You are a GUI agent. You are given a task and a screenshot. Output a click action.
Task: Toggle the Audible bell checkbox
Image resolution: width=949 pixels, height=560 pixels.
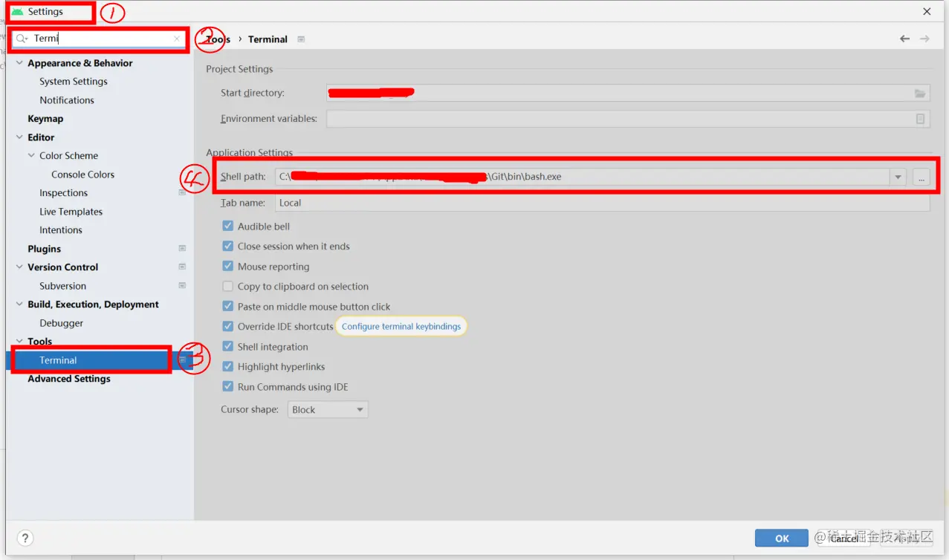click(228, 226)
